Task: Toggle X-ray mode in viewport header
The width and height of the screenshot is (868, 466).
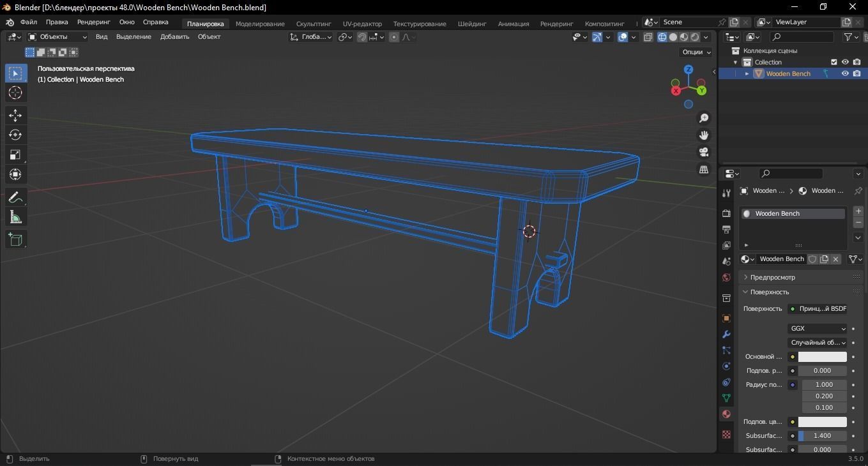Action: click(x=648, y=37)
